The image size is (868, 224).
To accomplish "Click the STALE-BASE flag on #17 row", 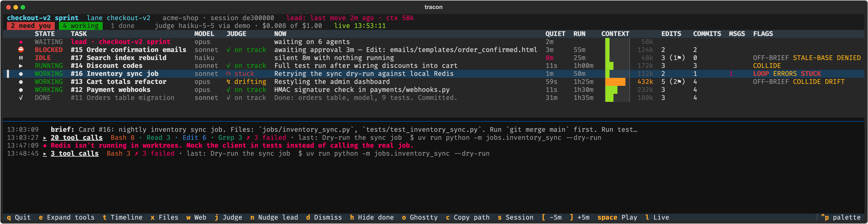I will [x=813, y=58].
